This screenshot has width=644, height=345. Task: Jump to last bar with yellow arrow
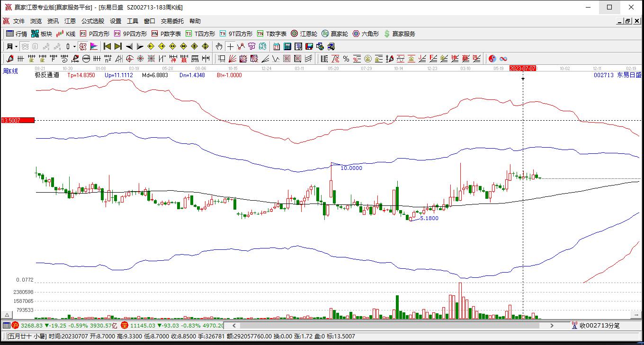point(118,46)
